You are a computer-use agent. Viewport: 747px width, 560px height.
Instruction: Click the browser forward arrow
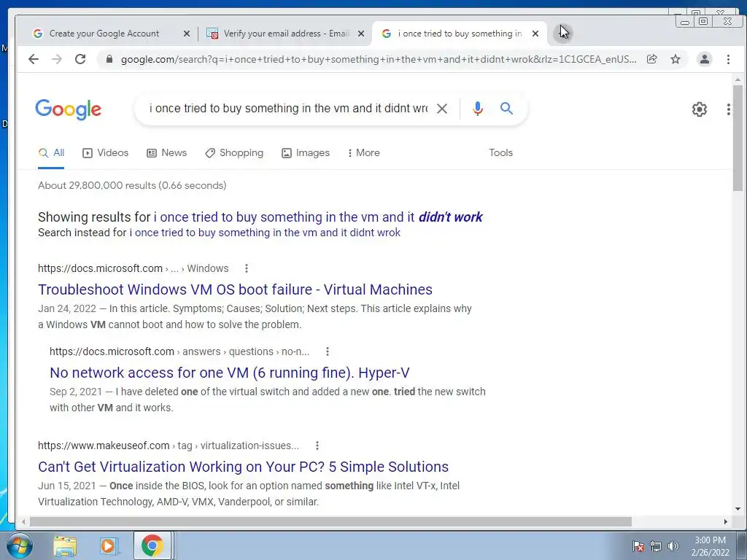coord(57,59)
